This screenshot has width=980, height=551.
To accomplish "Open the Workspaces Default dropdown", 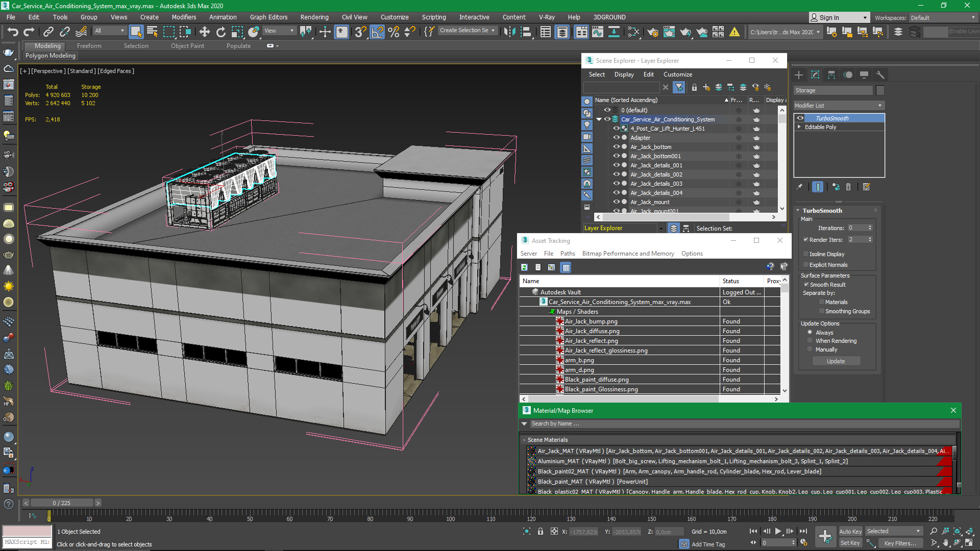I will coord(943,18).
